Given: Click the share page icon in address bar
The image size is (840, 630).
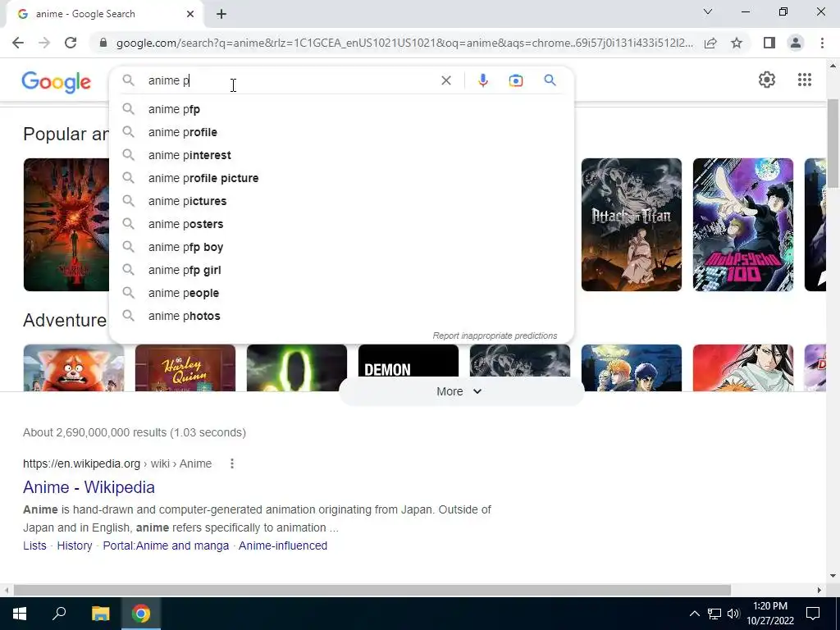Looking at the screenshot, I should coord(710,43).
